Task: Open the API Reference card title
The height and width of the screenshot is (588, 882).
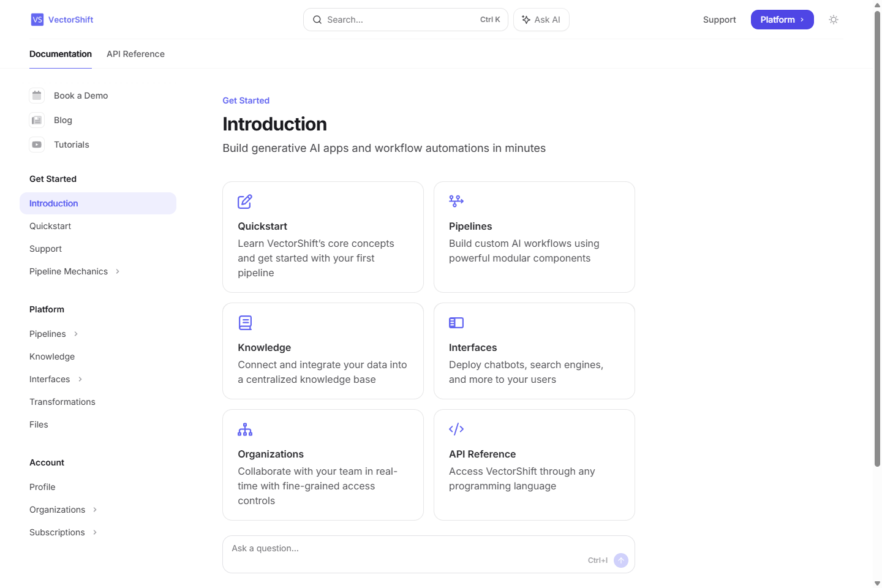Action: pyautogui.click(x=482, y=454)
